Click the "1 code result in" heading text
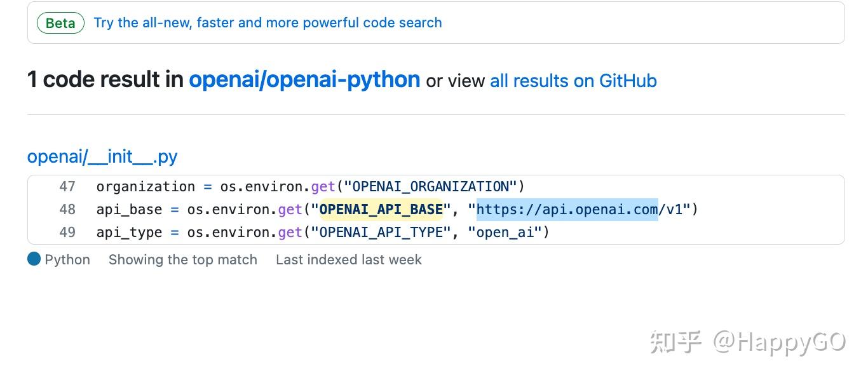The image size is (868, 380). pos(105,79)
